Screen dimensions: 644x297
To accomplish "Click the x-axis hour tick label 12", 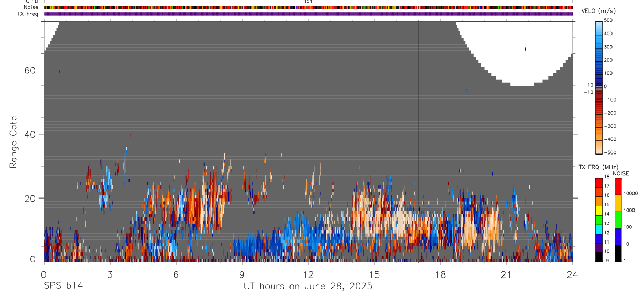I will click(308, 274).
